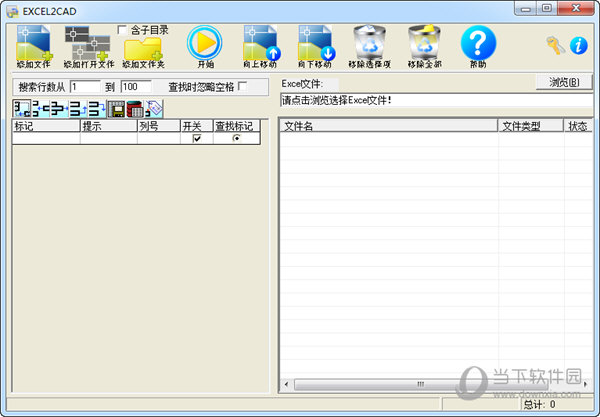
Task: Click the save floppy disk icon
Action: point(116,109)
